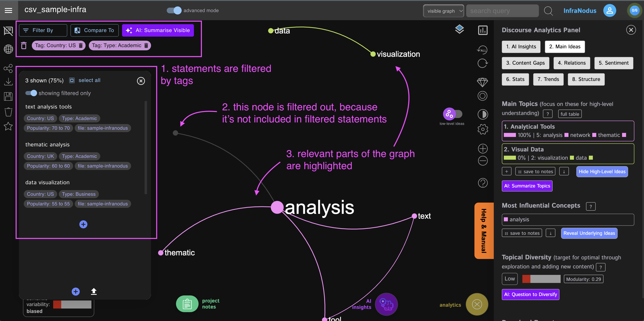Close the filtered statements panel
The height and width of the screenshot is (321, 644).
(x=141, y=81)
